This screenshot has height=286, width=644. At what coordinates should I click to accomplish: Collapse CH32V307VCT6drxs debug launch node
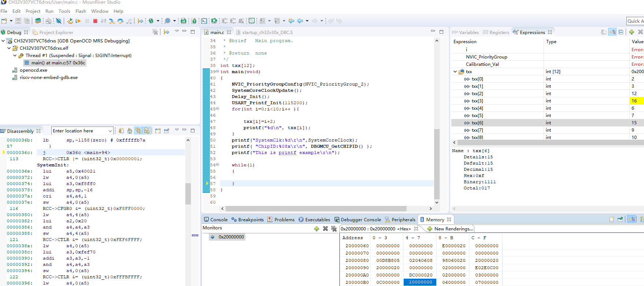pyautogui.click(x=3, y=41)
